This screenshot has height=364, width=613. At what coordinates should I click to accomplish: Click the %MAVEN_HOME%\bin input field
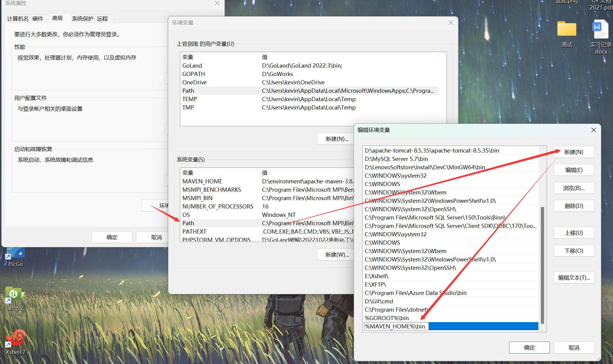[x=396, y=326]
